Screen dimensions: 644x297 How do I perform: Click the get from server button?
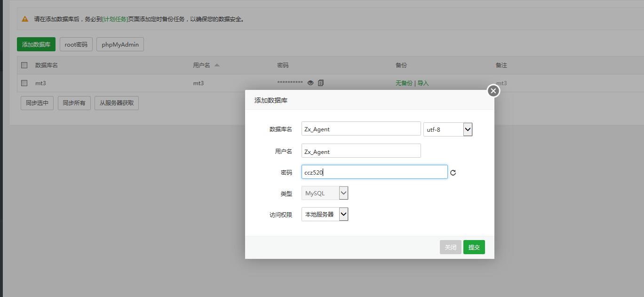(116, 103)
